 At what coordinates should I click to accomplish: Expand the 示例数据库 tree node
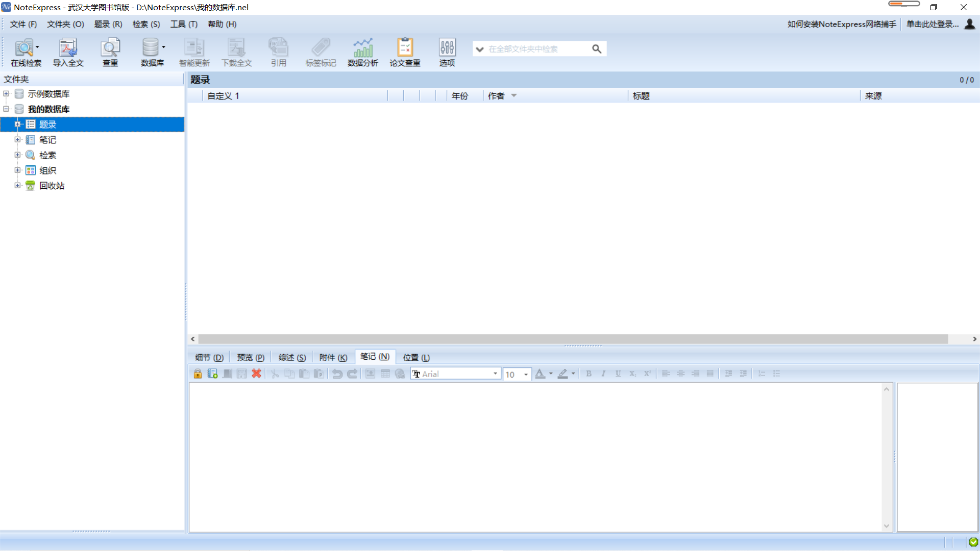[x=6, y=93]
